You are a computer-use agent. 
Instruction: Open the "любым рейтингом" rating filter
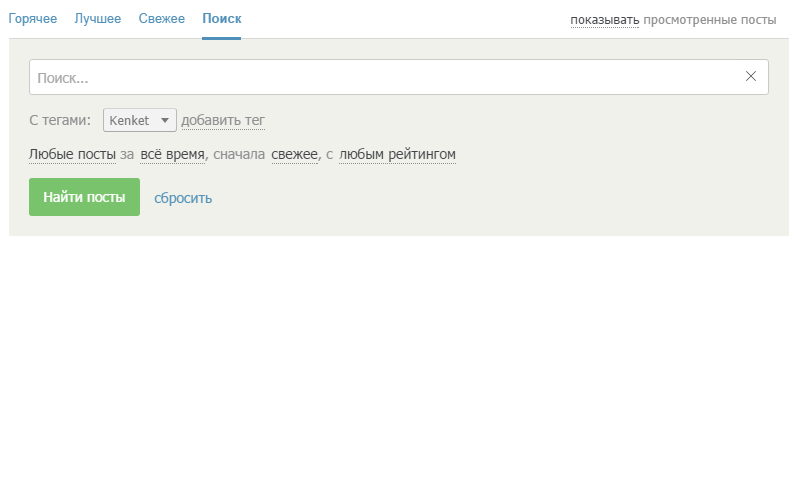click(x=397, y=155)
